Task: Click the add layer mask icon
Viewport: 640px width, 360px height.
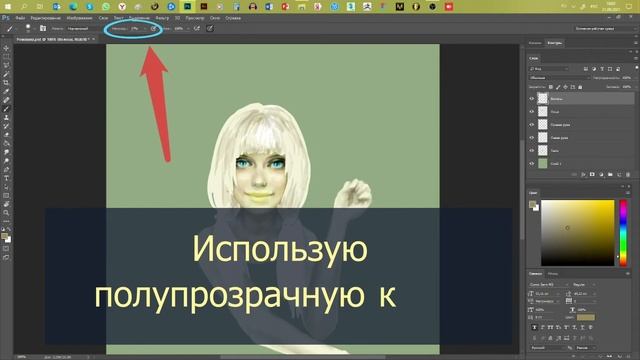Action: point(592,174)
